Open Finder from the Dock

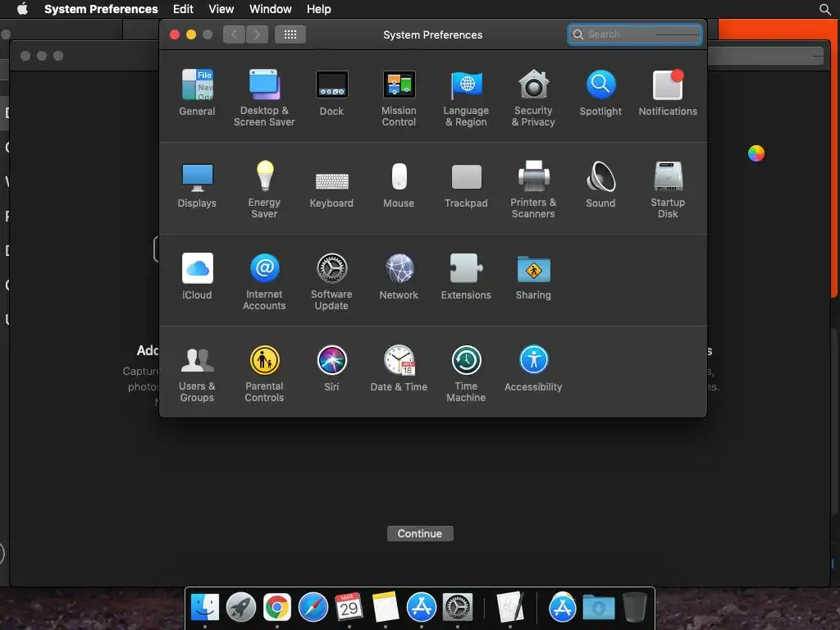click(x=204, y=608)
